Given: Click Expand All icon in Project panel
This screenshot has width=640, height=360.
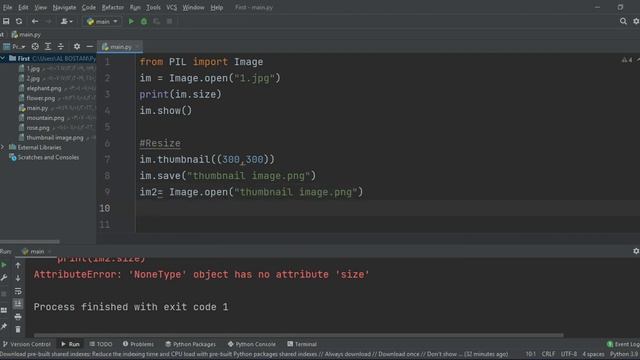Looking at the screenshot, I should click(48, 47).
